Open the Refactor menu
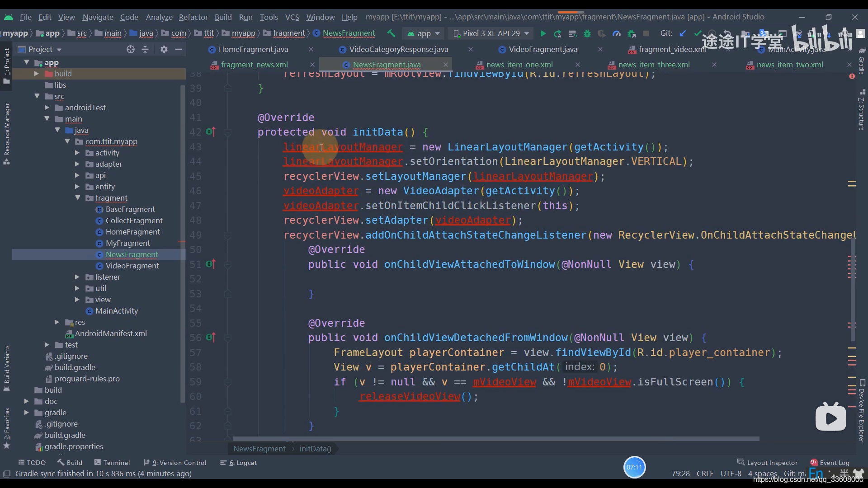868x488 pixels. (x=193, y=17)
